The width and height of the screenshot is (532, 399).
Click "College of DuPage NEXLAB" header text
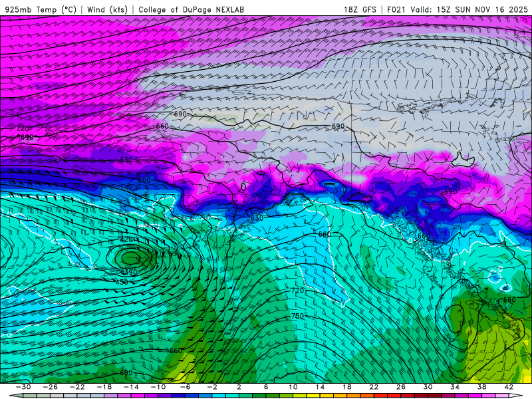tap(191, 9)
